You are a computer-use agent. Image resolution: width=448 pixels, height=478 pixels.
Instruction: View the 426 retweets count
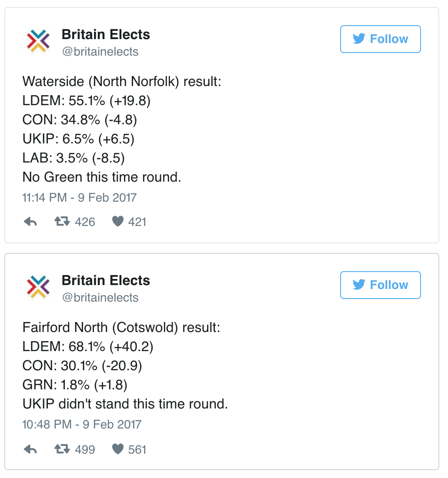85,222
